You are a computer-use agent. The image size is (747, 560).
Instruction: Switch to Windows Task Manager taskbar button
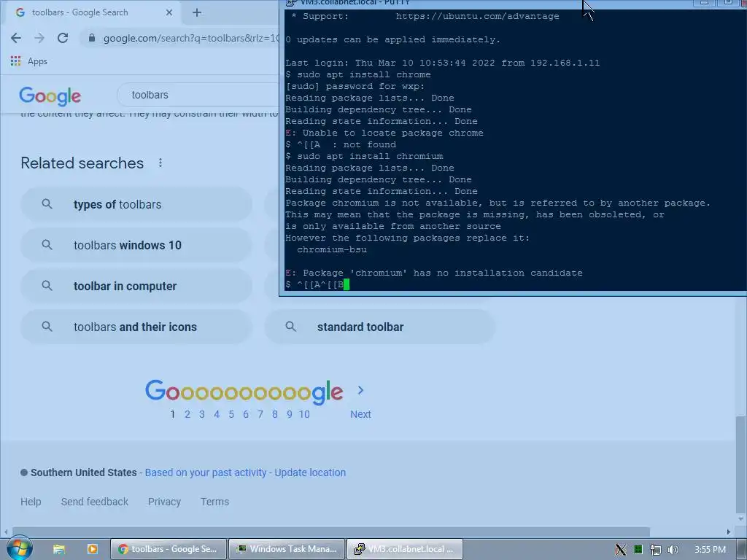click(286, 549)
